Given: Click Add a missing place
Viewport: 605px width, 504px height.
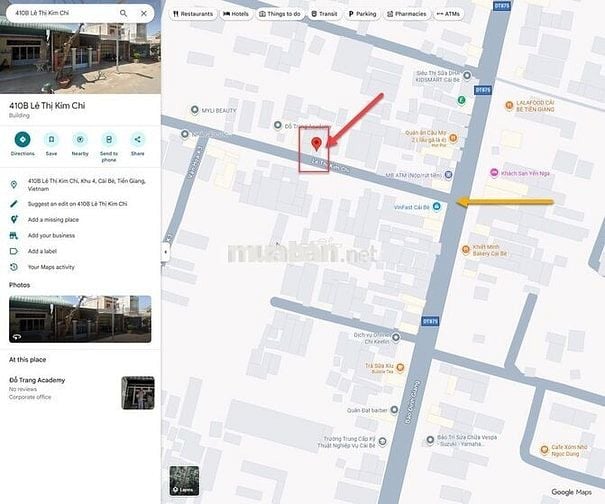Looking at the screenshot, I should click(x=53, y=219).
